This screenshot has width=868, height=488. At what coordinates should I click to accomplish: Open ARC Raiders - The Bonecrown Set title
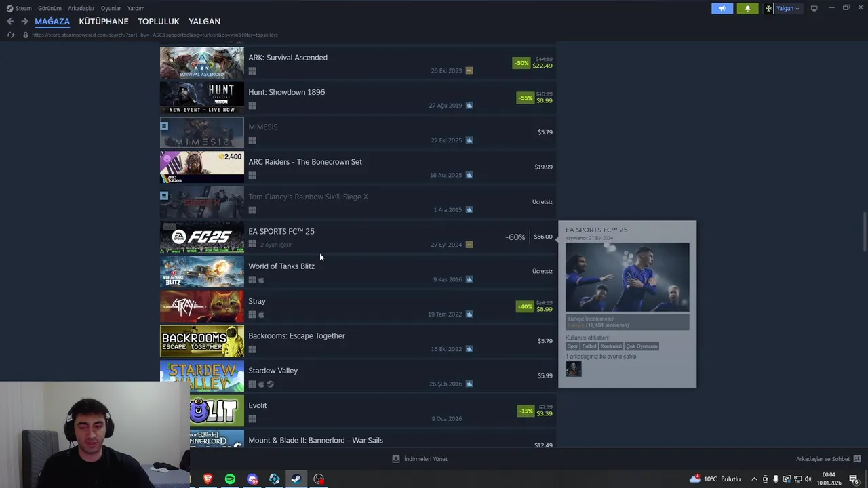click(305, 162)
